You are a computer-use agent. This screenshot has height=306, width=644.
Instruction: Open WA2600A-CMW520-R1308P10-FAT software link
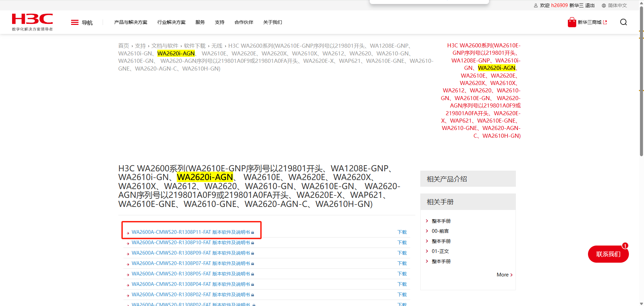pos(191,243)
